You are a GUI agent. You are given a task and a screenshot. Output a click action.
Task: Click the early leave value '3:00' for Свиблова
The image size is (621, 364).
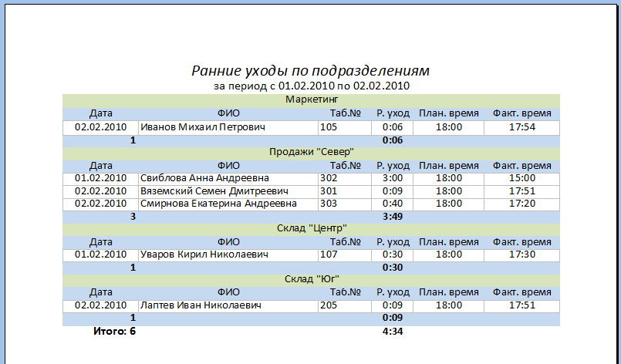[x=393, y=179]
